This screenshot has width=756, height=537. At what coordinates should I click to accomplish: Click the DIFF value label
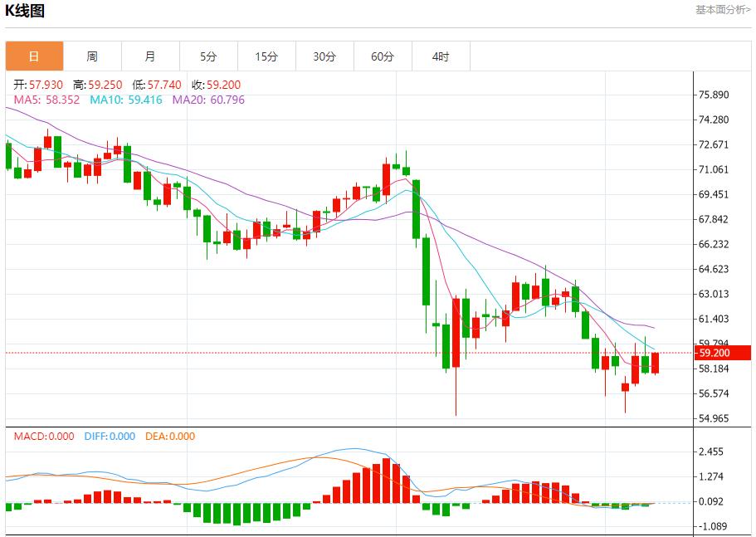click(x=110, y=436)
